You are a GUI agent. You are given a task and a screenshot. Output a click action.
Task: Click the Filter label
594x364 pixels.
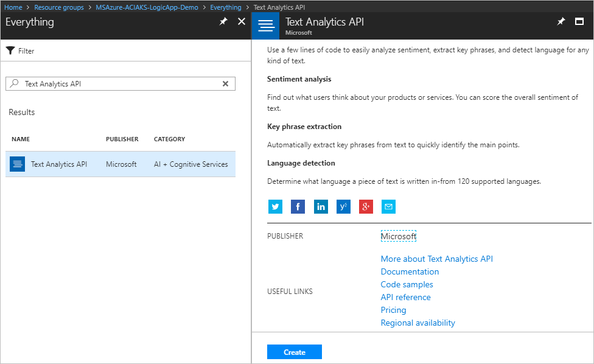26,51
